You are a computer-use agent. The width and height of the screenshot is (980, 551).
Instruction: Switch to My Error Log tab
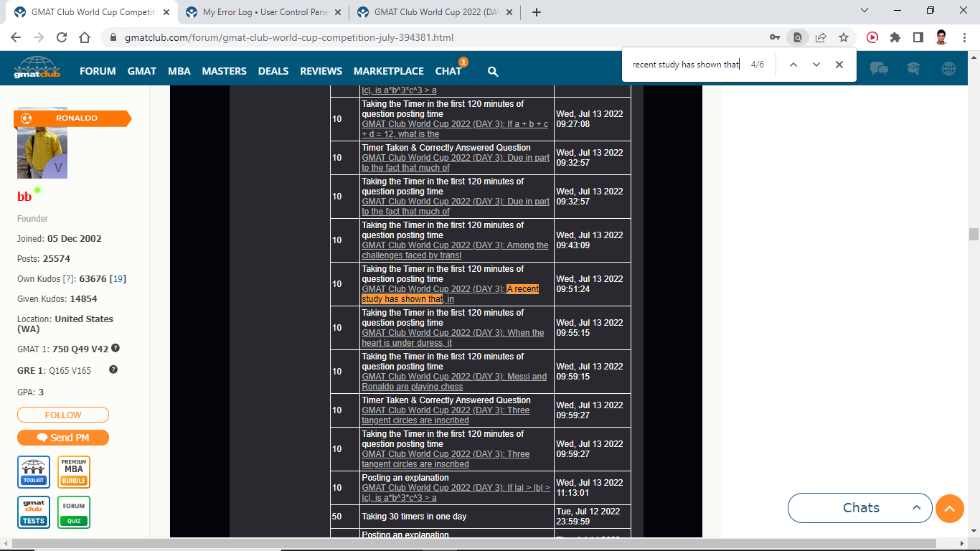click(264, 12)
